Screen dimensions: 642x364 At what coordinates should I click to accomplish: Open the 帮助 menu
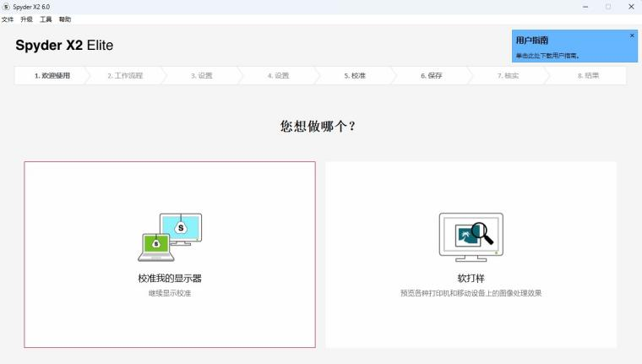tap(65, 19)
